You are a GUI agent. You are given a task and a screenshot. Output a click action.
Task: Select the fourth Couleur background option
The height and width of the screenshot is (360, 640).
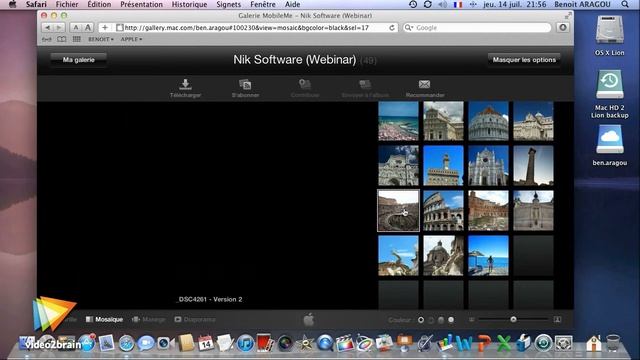[x=451, y=320]
